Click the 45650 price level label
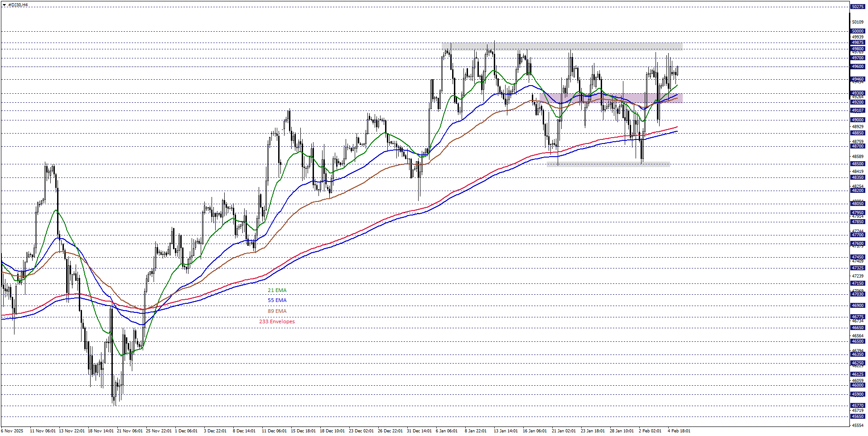 click(857, 417)
